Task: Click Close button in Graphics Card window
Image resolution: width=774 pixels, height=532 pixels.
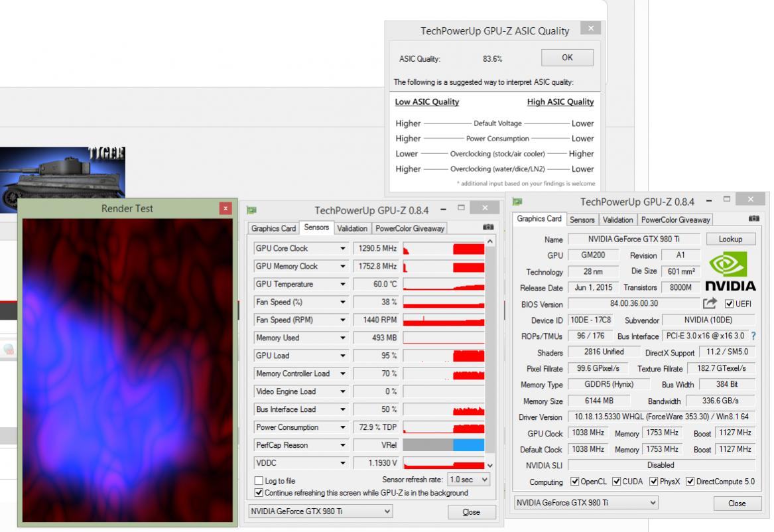Action: coord(736,503)
